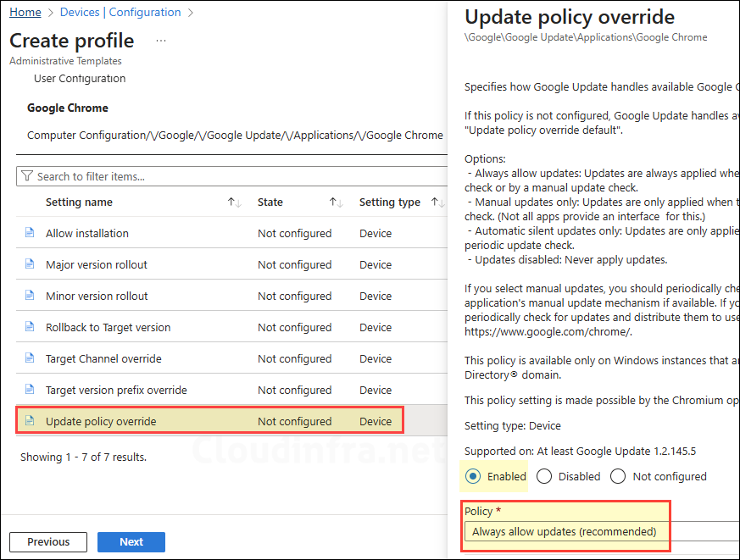The width and height of the screenshot is (740, 560).
Task: Click the Target version prefix override document icon
Action: click(30, 390)
